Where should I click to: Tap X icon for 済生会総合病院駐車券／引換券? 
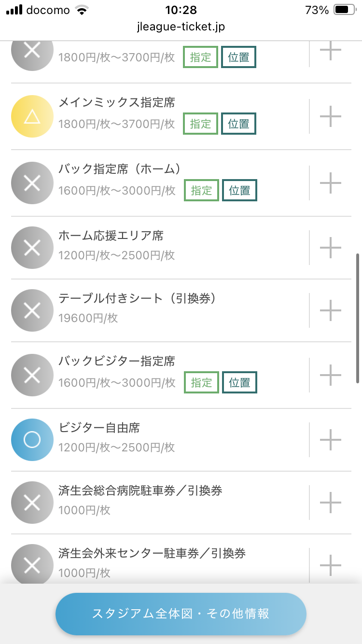pyautogui.click(x=32, y=503)
